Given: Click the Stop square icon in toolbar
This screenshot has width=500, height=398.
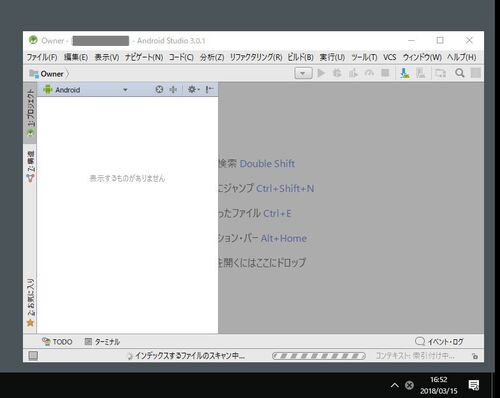Looking at the screenshot, I should pyautogui.click(x=385, y=73).
